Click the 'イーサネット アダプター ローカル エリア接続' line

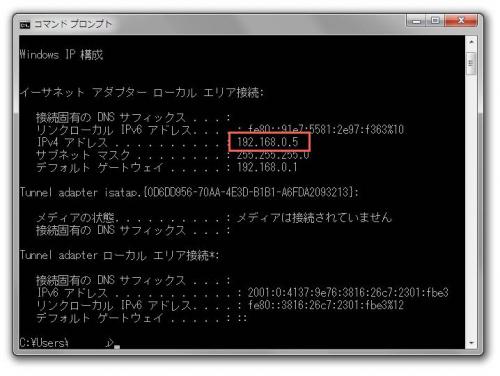[142, 92]
